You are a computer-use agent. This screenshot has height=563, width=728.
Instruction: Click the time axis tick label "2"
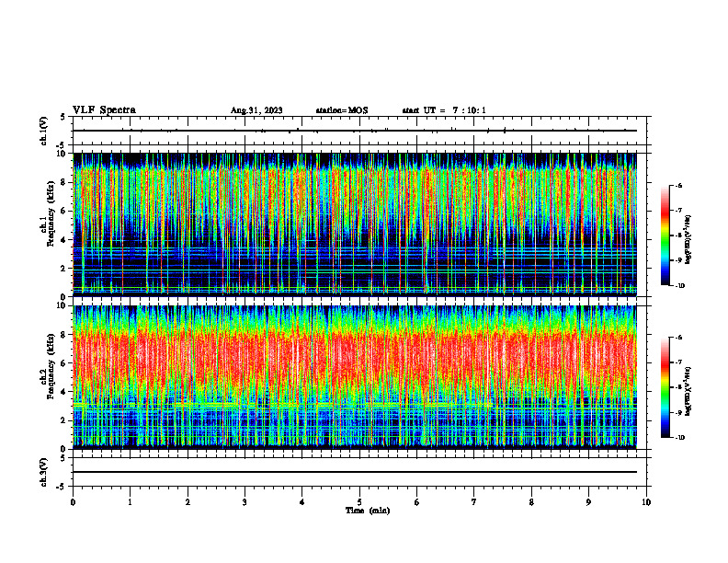(188, 502)
